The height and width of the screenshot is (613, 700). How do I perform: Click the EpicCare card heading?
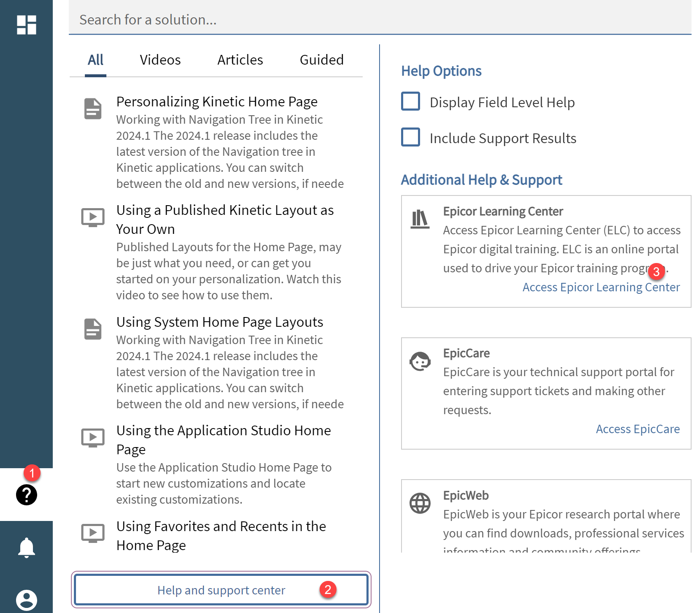click(x=467, y=353)
